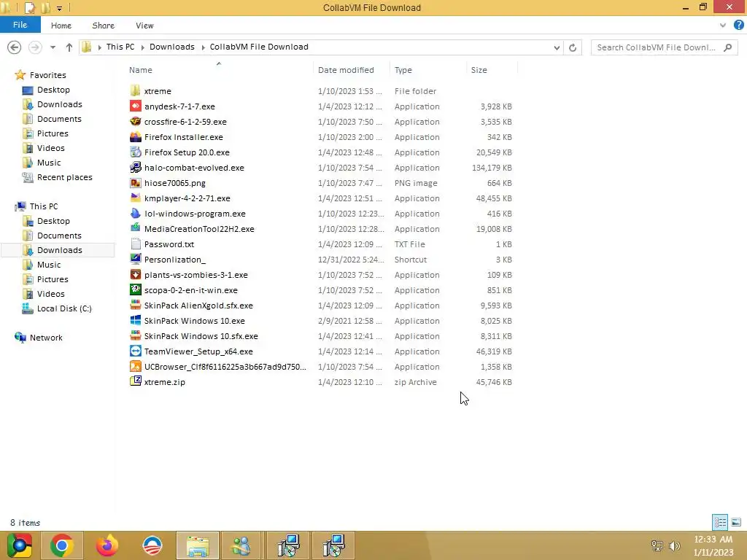Open the File menu
This screenshot has height=560, width=747.
[x=20, y=25]
